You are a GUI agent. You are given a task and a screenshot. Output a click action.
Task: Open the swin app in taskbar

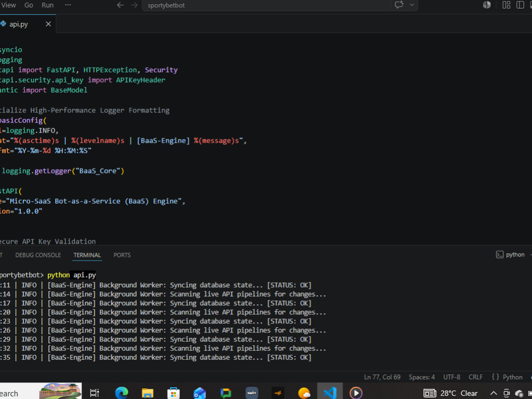point(252,393)
